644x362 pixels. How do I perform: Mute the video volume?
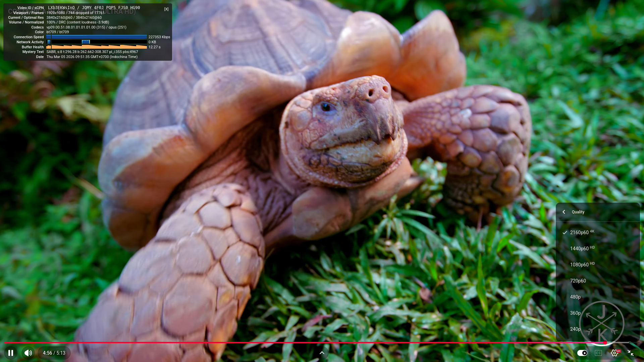pyautogui.click(x=28, y=353)
